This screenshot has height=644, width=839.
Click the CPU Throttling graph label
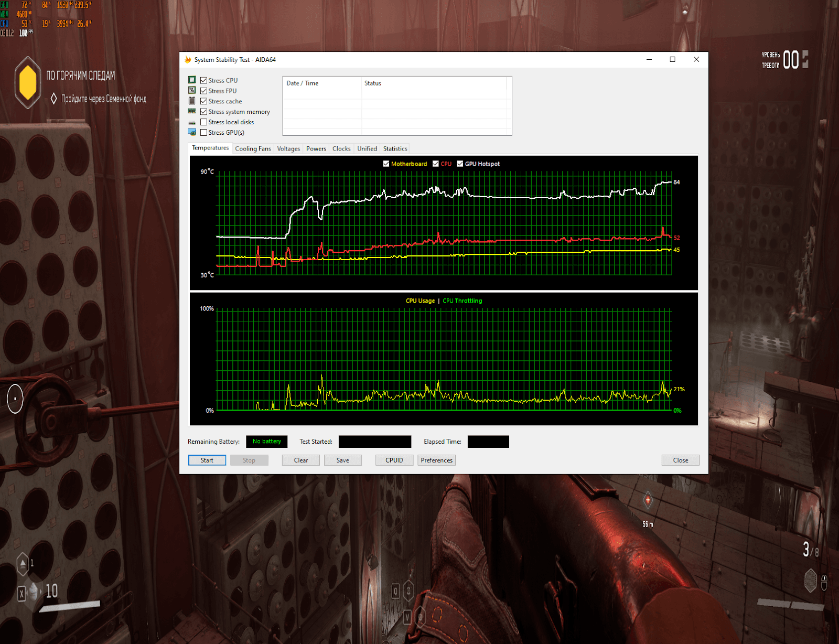click(x=462, y=300)
